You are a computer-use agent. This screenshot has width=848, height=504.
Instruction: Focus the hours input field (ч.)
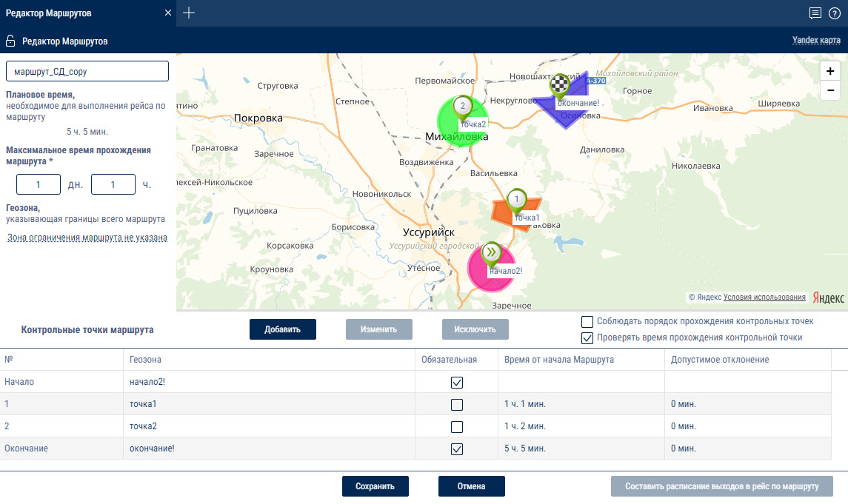113,185
